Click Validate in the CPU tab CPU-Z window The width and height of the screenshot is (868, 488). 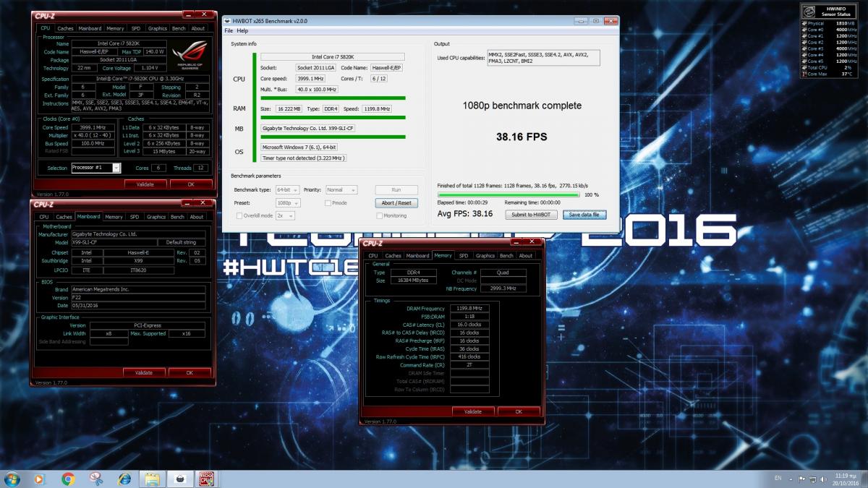(x=144, y=184)
